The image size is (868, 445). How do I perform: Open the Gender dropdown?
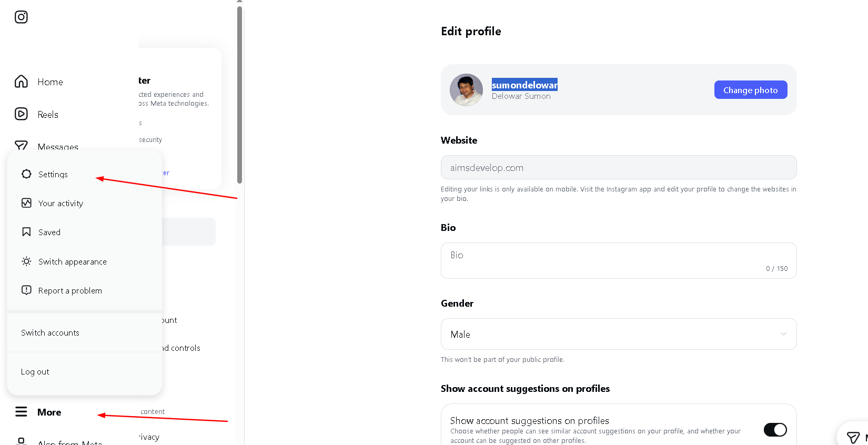[618, 334]
